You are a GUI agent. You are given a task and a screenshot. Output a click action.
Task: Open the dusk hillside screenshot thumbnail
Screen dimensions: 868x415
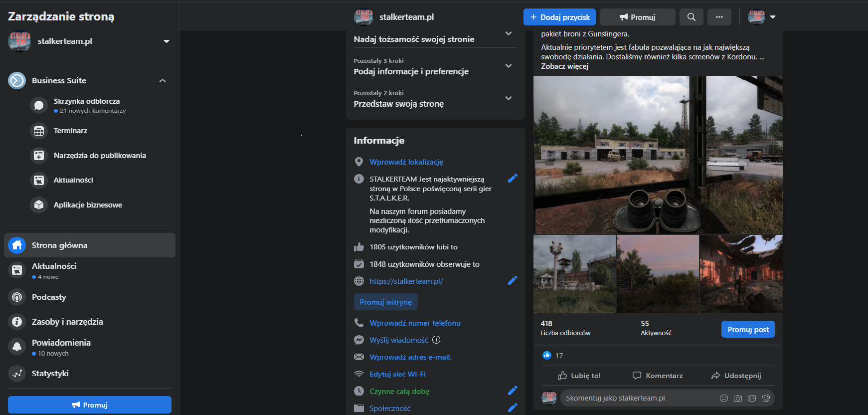658,274
